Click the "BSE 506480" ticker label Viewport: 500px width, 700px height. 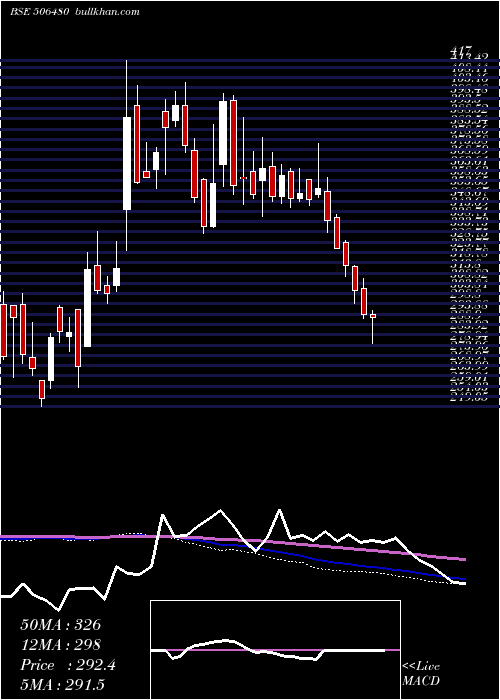point(39,12)
